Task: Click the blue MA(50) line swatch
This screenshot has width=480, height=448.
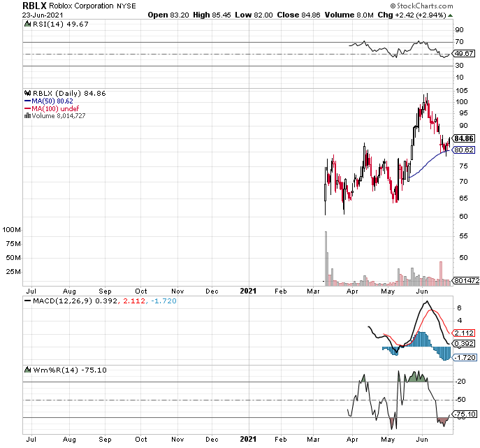Action: pyautogui.click(x=27, y=101)
